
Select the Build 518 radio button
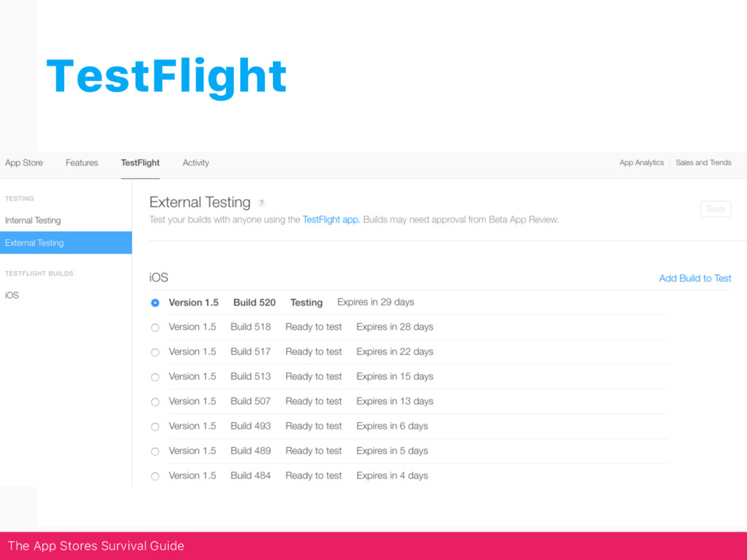pos(155,327)
